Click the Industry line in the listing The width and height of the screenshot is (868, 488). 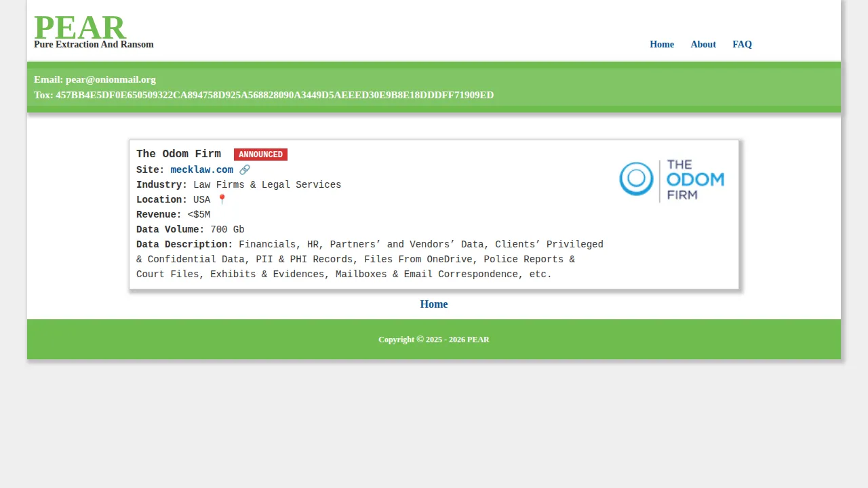238,185
